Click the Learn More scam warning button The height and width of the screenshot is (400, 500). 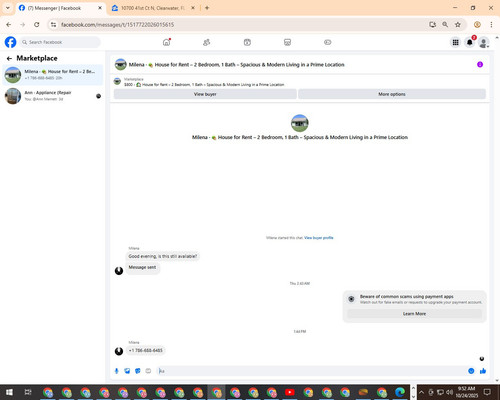[x=414, y=314]
